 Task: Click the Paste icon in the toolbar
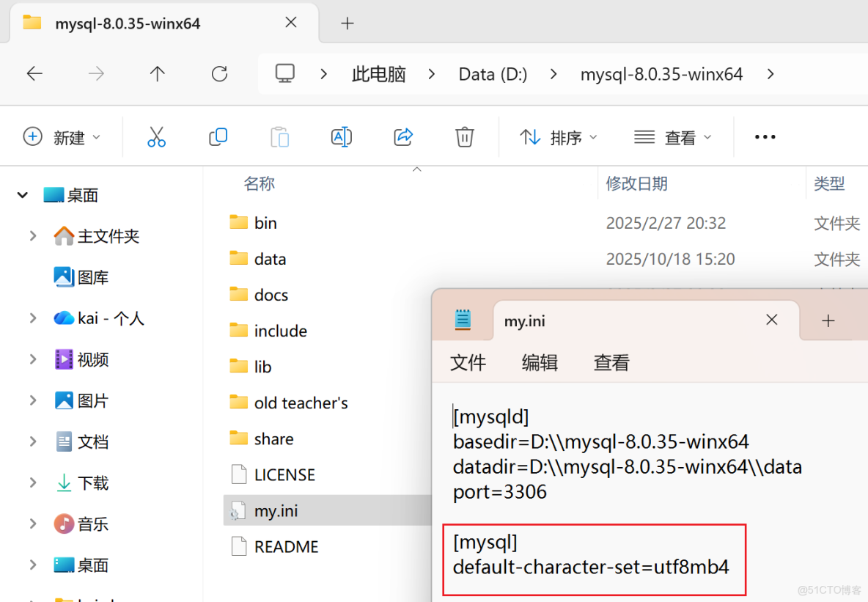click(x=279, y=136)
